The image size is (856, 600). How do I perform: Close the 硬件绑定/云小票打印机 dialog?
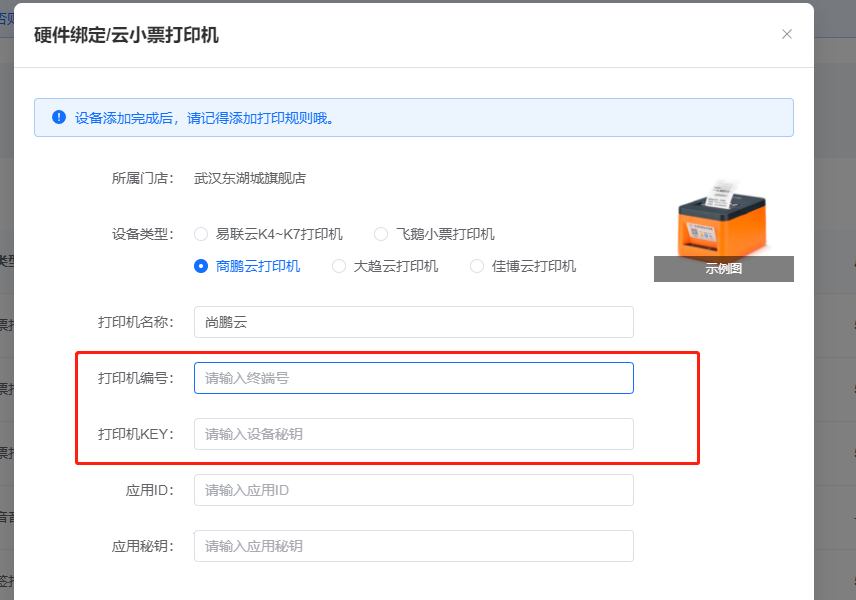click(787, 34)
